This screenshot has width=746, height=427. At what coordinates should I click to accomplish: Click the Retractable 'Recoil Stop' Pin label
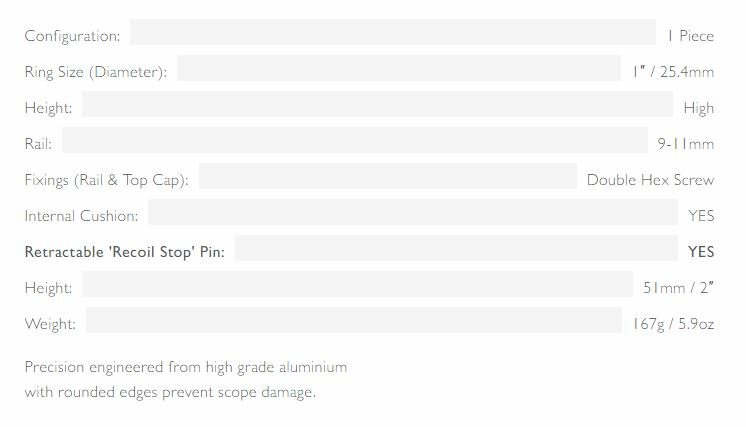tap(124, 252)
